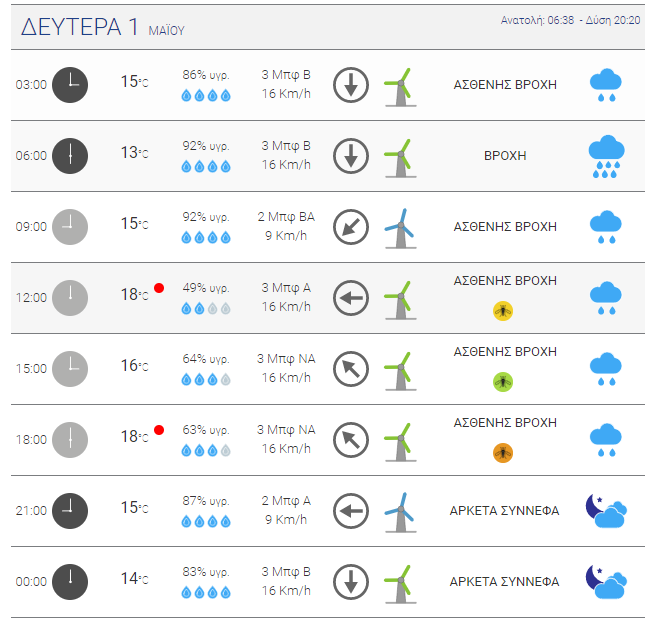The width and height of the screenshot is (660, 623).
Task: Click the 2 Μπφ BA wind text
Action: [286, 217]
